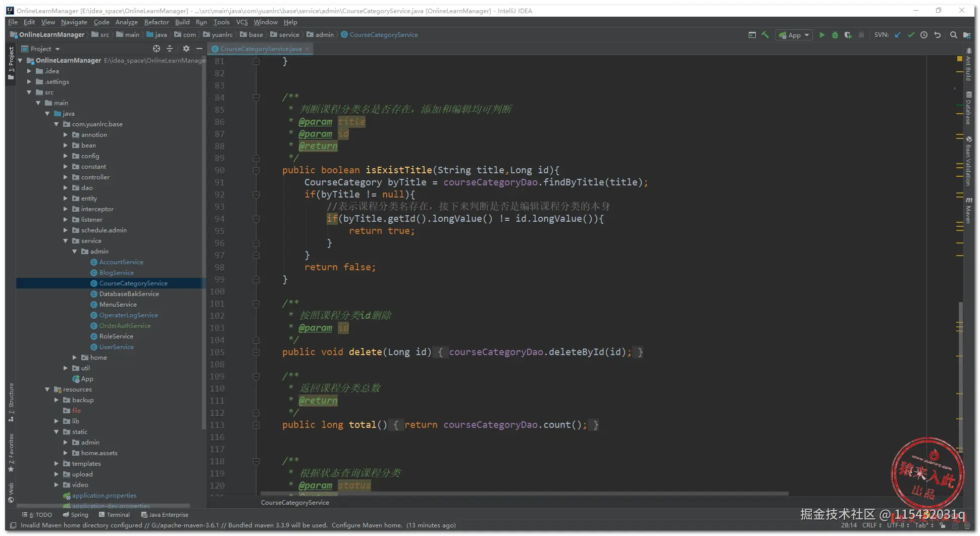
Task: Change CRLF line separator in status bar
Action: click(872, 525)
